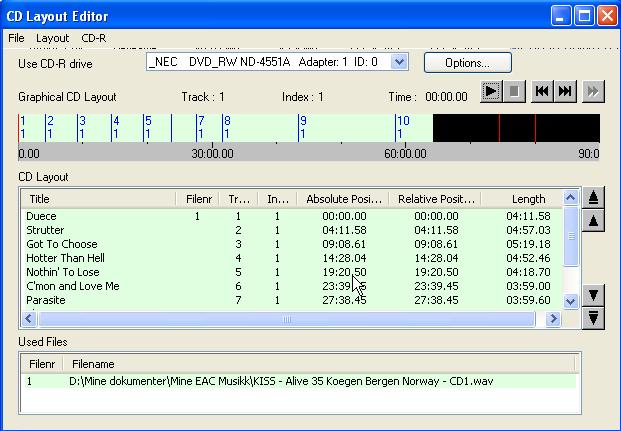The height and width of the screenshot is (431, 621).
Task: Select the Strutter track row
Action: (x=292, y=230)
